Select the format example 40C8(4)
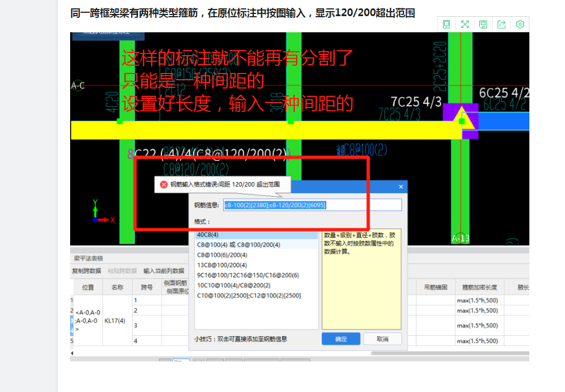The width and height of the screenshot is (565, 392). [x=256, y=234]
